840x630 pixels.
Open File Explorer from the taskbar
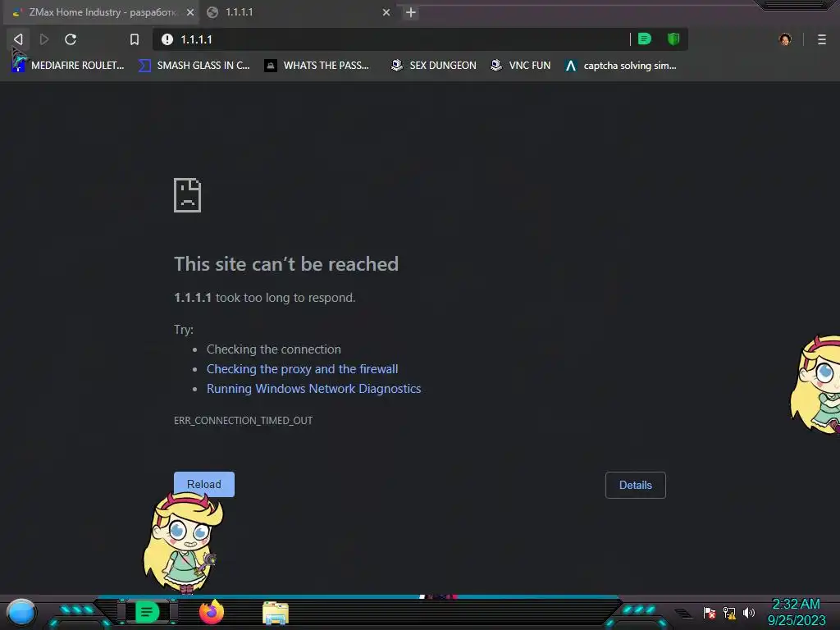click(x=276, y=613)
